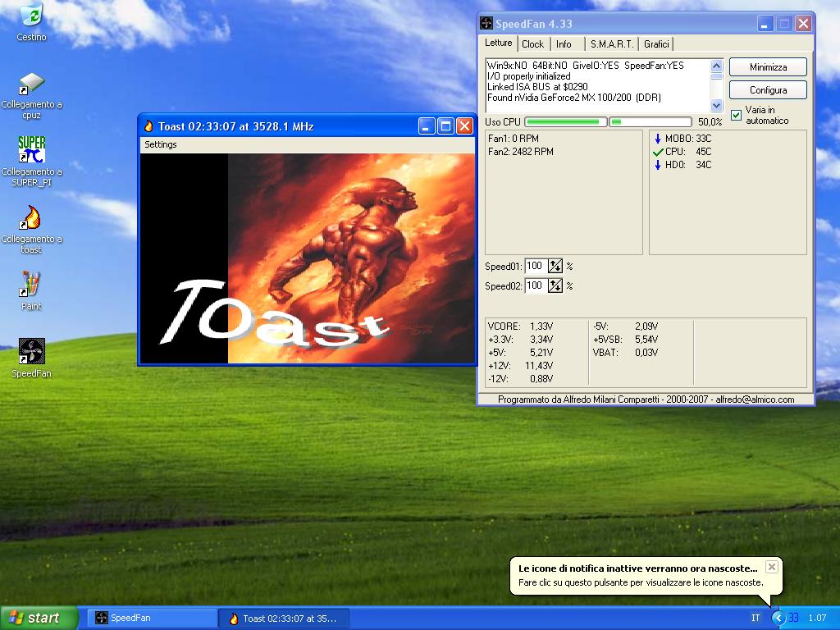Switch to the Grafici tab
840x630 pixels.
[x=656, y=44]
